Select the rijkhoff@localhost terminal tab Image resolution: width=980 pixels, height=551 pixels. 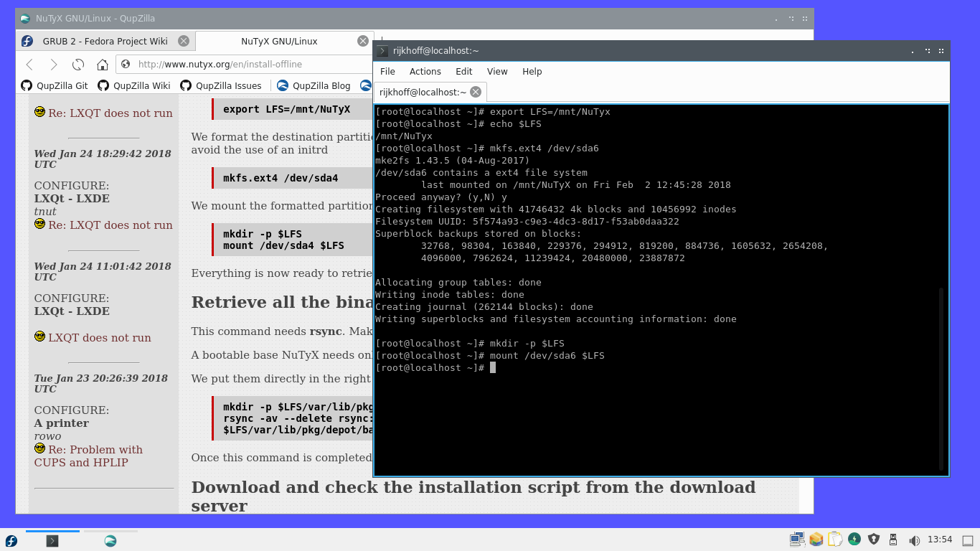tap(430, 92)
